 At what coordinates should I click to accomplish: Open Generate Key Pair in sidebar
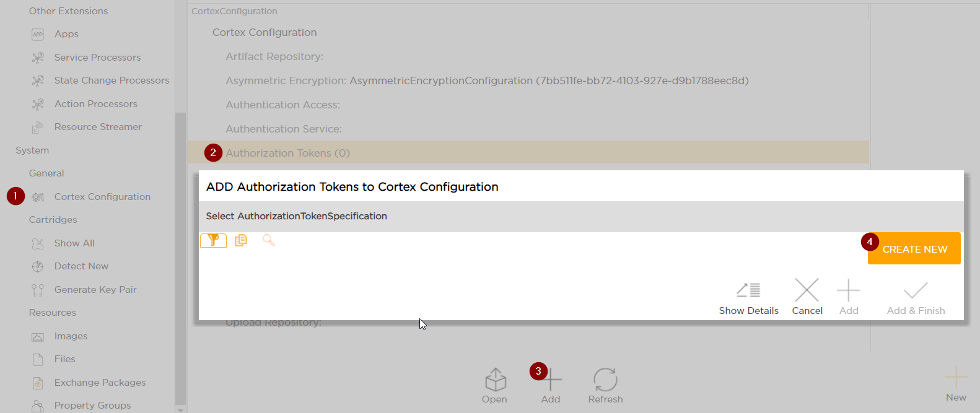(x=95, y=290)
